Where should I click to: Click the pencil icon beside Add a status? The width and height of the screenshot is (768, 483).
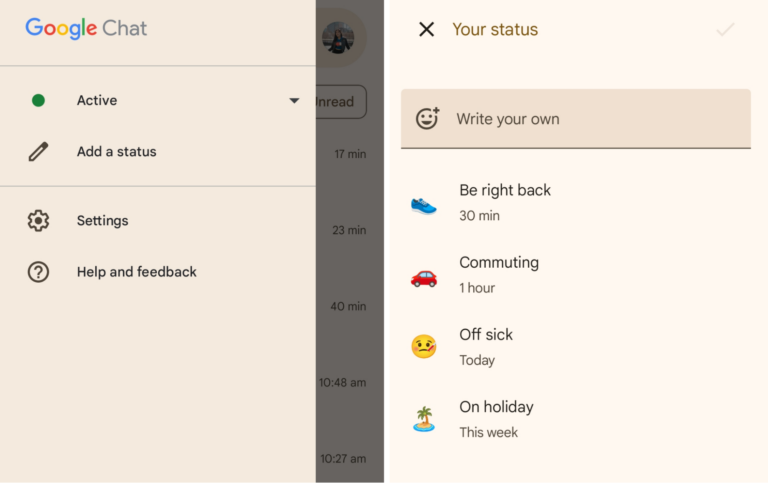pos(38,152)
